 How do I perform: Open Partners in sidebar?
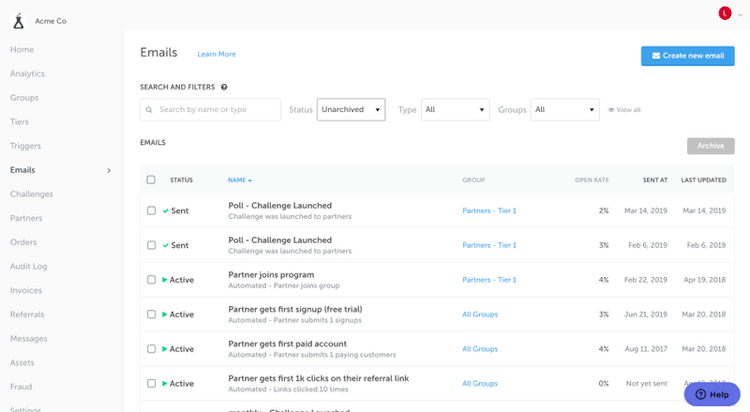click(26, 218)
